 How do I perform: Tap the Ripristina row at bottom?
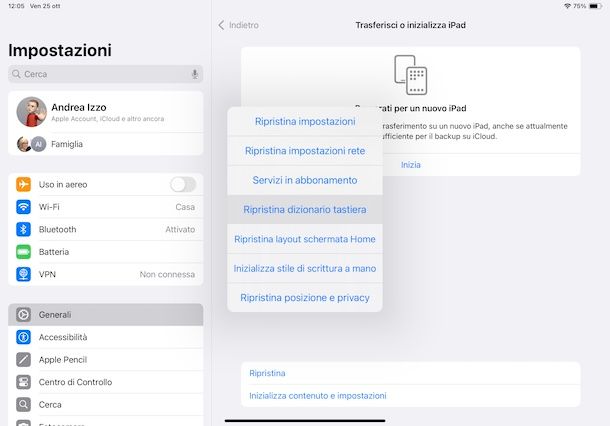coord(410,373)
